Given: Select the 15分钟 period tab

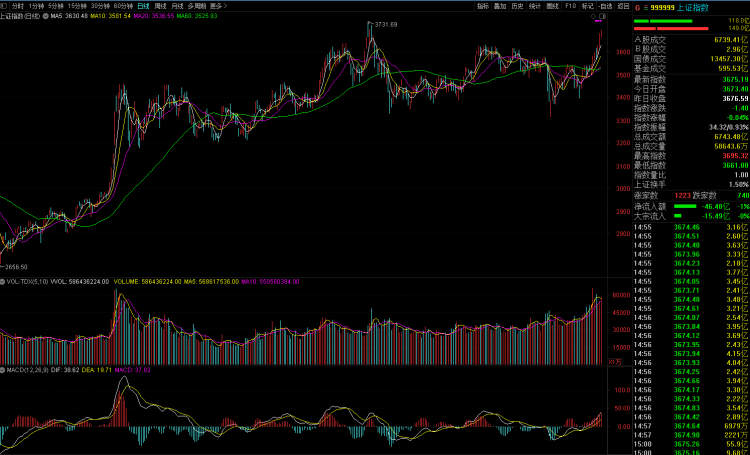Looking at the screenshot, I should pos(77,6).
